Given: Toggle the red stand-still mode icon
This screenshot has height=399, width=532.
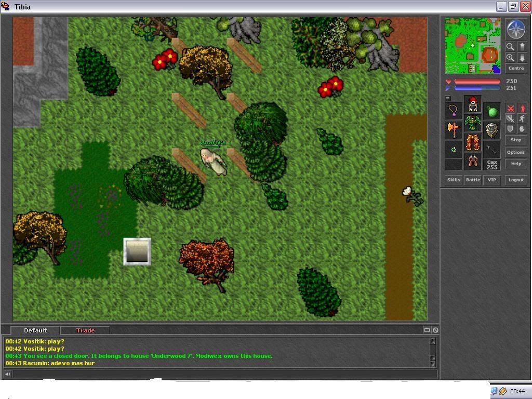Looking at the screenshot, I should tap(522, 109).
